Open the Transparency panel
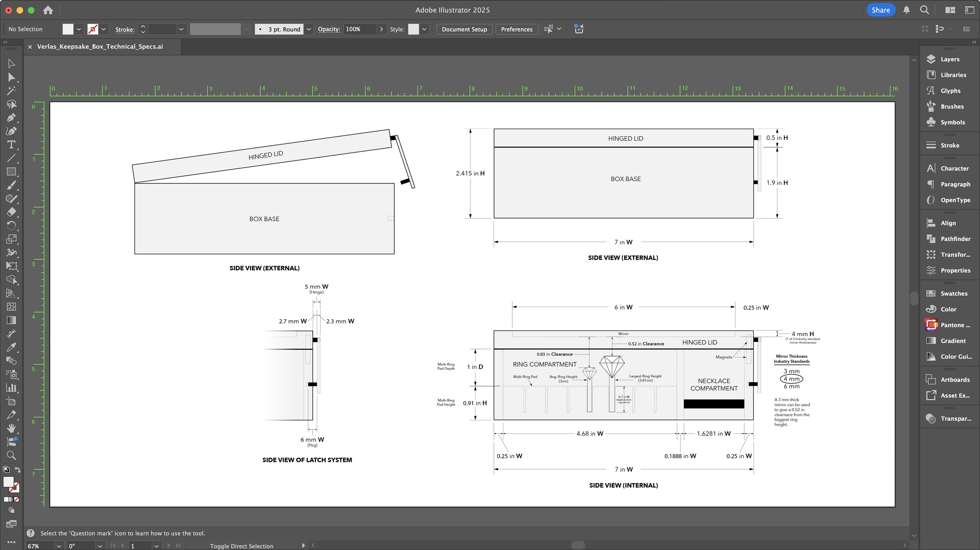Image resolution: width=980 pixels, height=550 pixels. (949, 418)
